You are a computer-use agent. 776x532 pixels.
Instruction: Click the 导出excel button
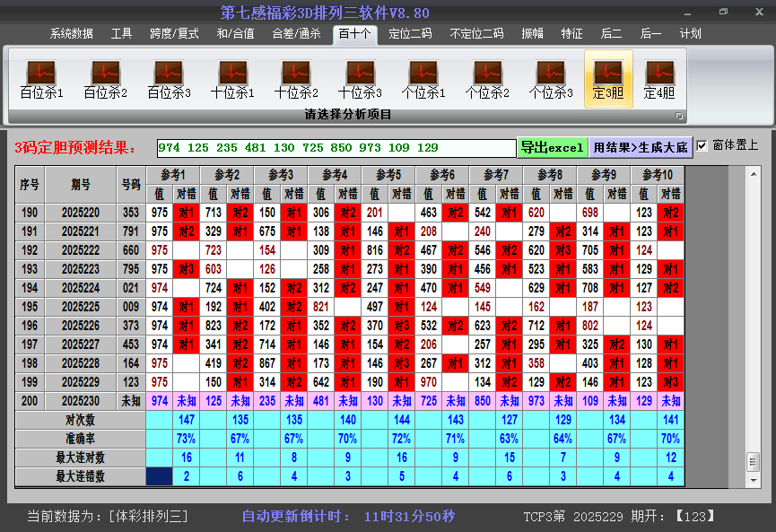pyautogui.click(x=552, y=147)
